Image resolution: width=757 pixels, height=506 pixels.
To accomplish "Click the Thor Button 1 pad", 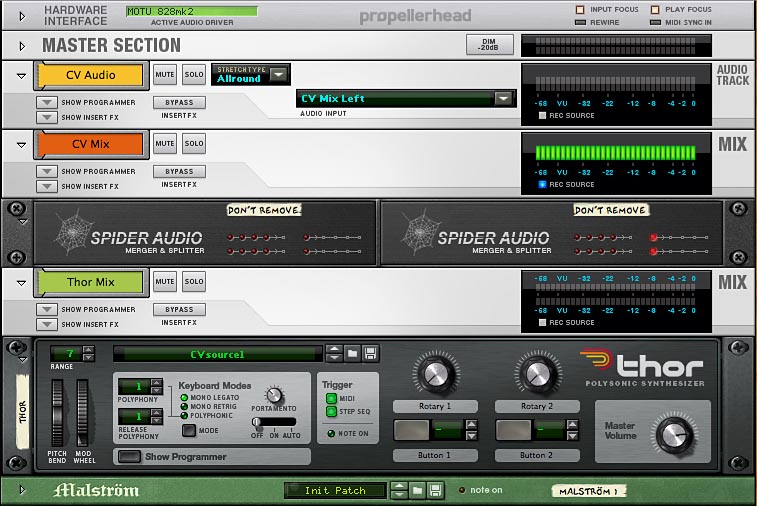I will pos(411,430).
